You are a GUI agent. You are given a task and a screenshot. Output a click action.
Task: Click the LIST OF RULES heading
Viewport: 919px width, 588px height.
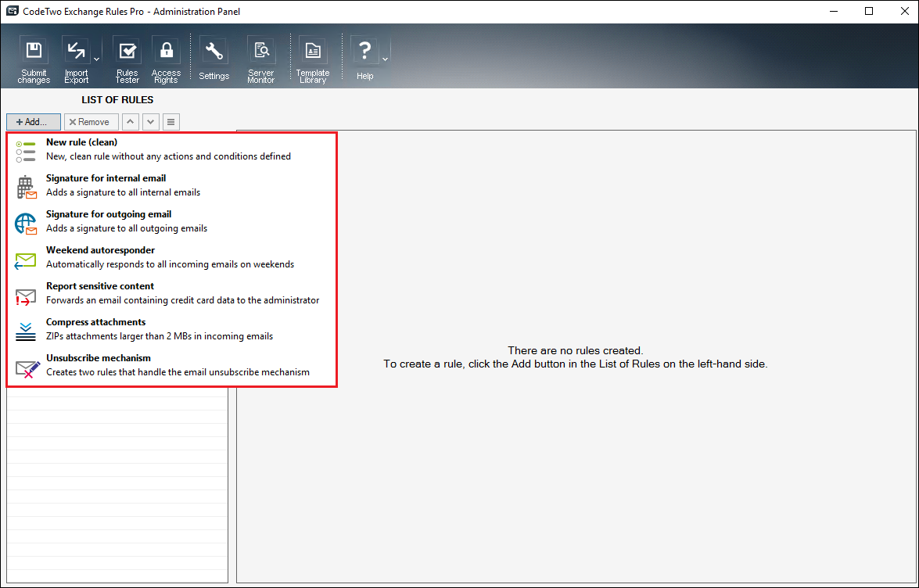click(x=117, y=99)
